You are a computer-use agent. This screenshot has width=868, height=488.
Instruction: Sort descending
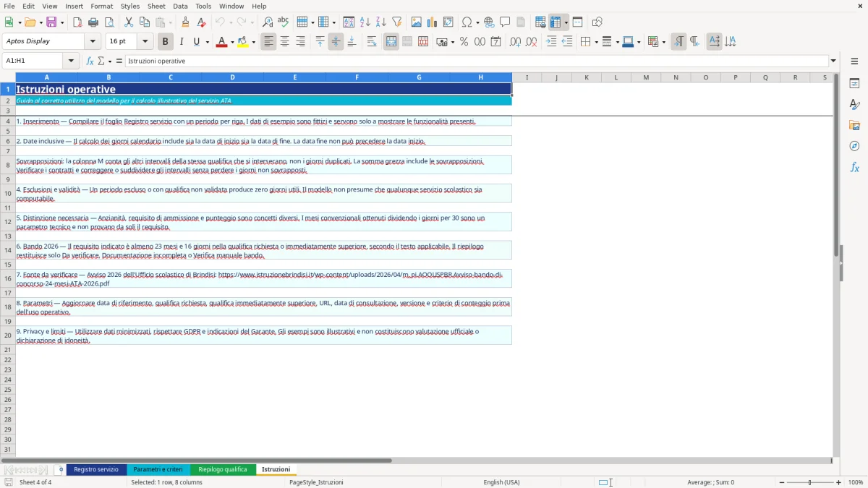pos(381,22)
